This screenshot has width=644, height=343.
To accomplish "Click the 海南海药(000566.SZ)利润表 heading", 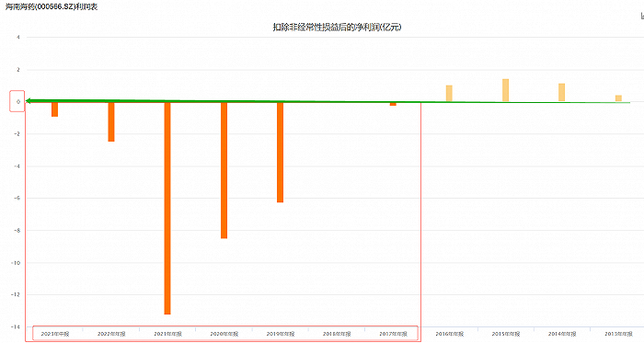I will [52, 6].
